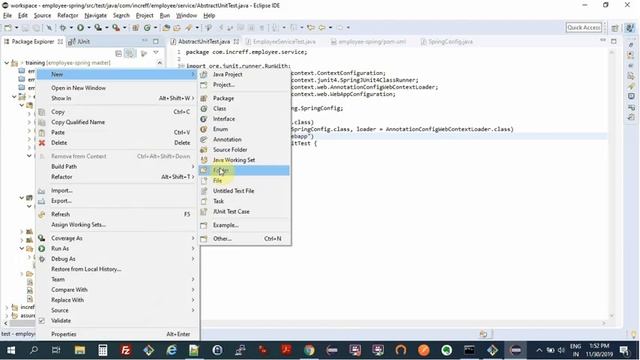Click the editor vertical scrollbar
640x360 pixels.
[x=611, y=183]
